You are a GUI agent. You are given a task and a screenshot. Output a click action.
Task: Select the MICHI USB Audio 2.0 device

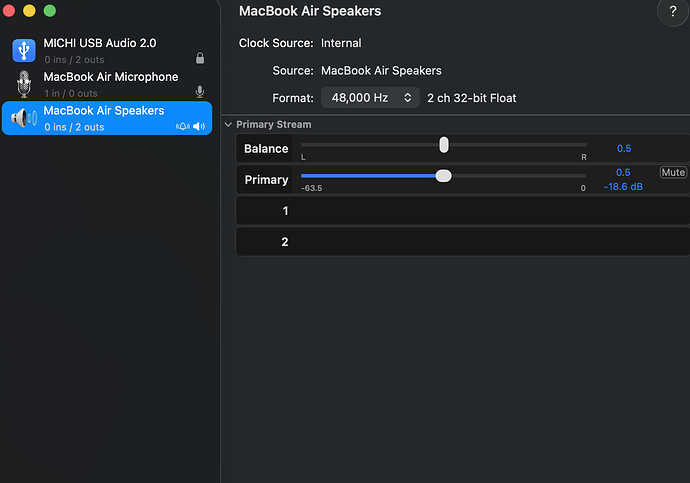point(107,51)
